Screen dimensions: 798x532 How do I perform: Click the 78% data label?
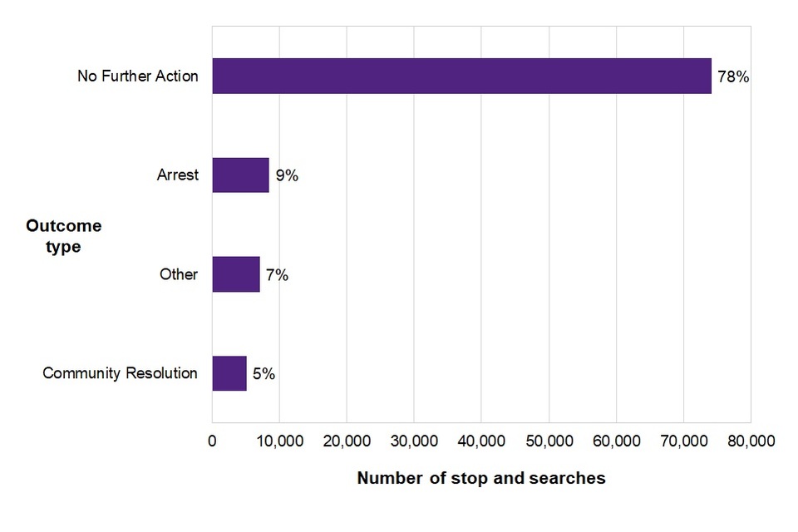(733, 77)
